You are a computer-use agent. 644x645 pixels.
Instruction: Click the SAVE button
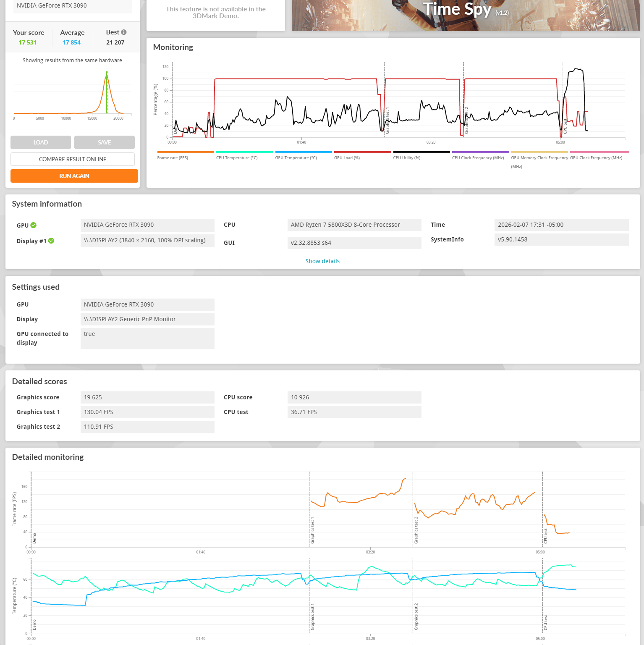point(105,142)
